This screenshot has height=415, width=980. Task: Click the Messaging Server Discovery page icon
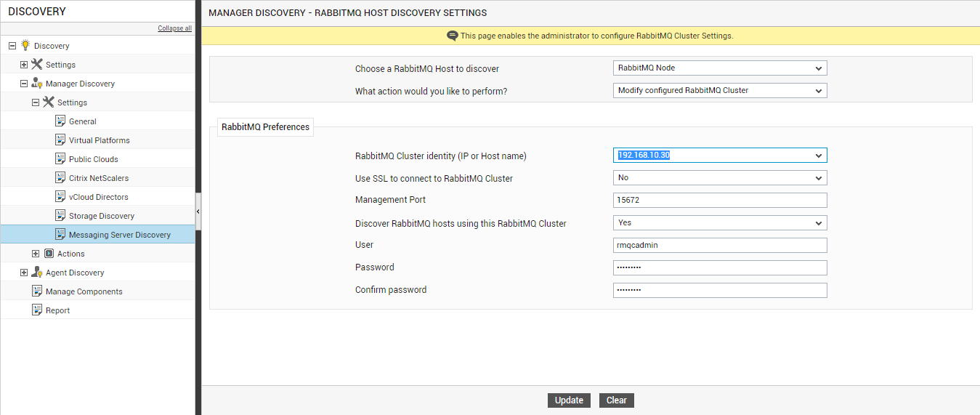(x=60, y=234)
